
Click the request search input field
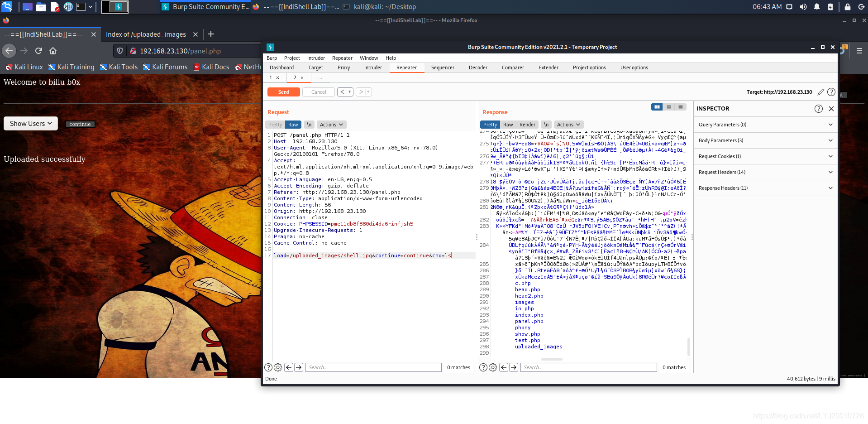pos(373,367)
